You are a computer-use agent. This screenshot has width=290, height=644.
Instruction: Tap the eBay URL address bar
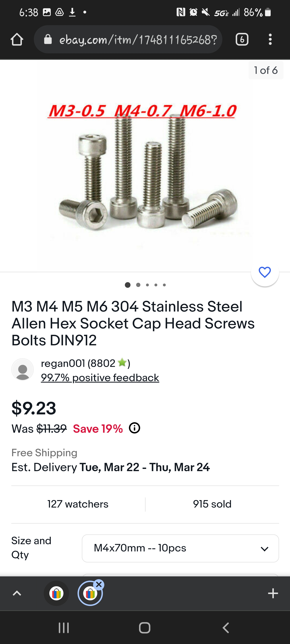click(x=138, y=39)
